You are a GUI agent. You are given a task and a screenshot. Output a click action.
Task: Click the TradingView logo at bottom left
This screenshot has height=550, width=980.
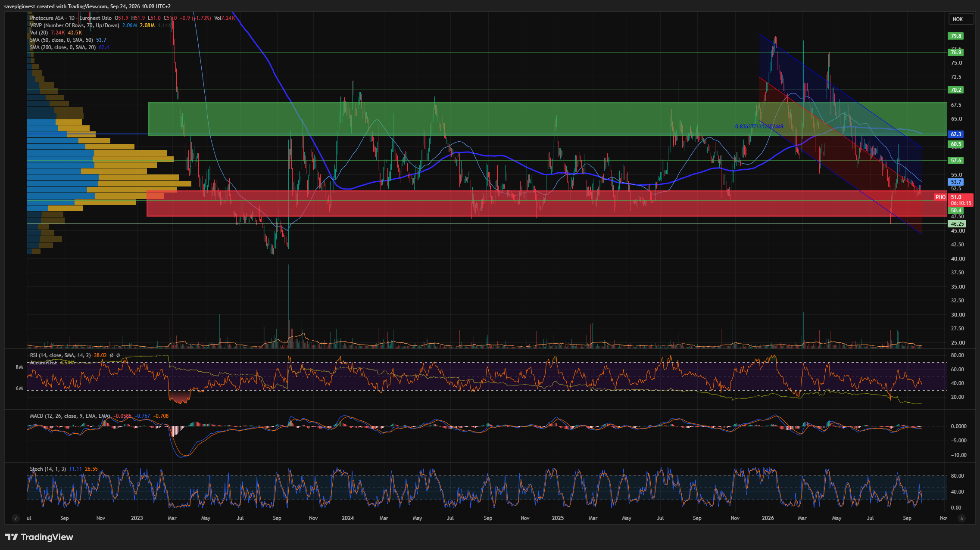tap(39, 537)
